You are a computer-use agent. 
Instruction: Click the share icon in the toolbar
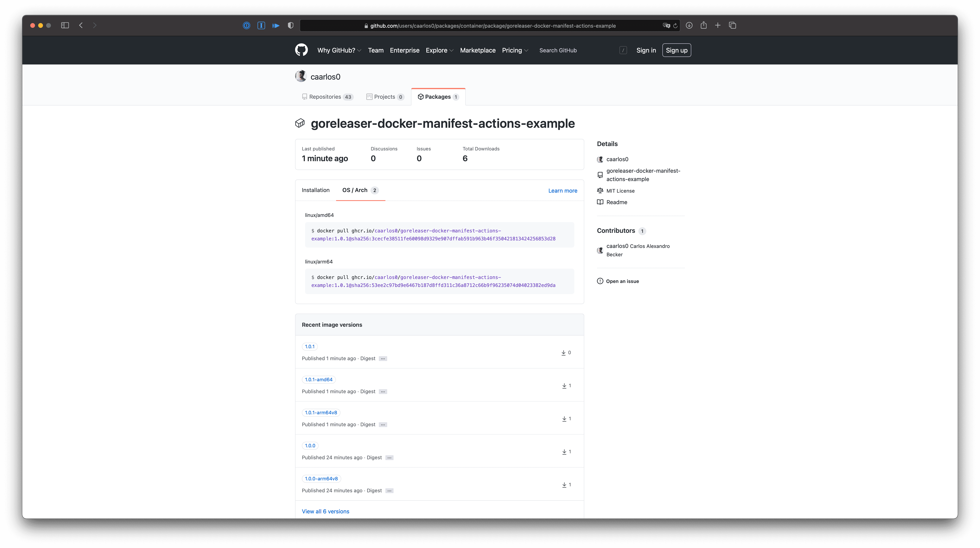(x=703, y=25)
